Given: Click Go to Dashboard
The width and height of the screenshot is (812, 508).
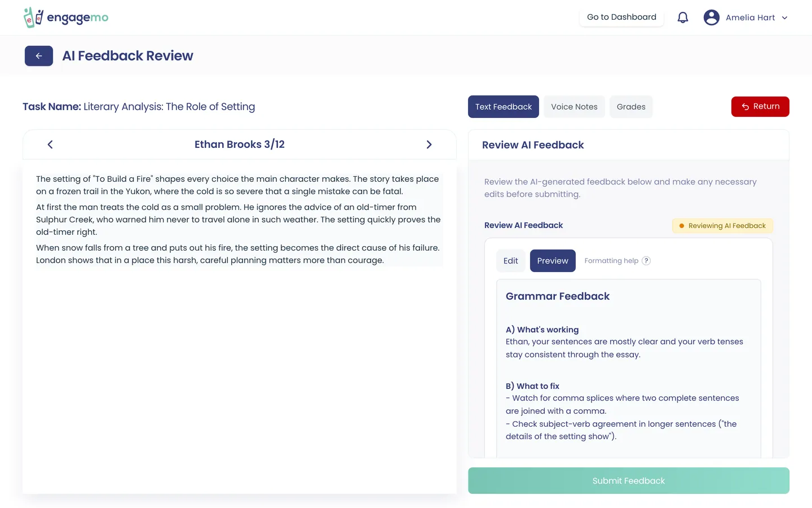Looking at the screenshot, I should tap(621, 17).
